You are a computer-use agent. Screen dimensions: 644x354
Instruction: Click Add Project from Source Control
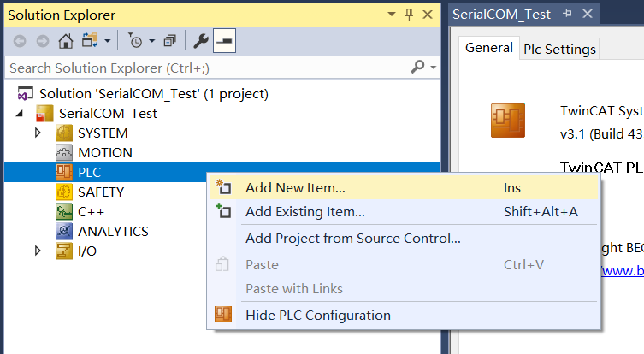(352, 238)
